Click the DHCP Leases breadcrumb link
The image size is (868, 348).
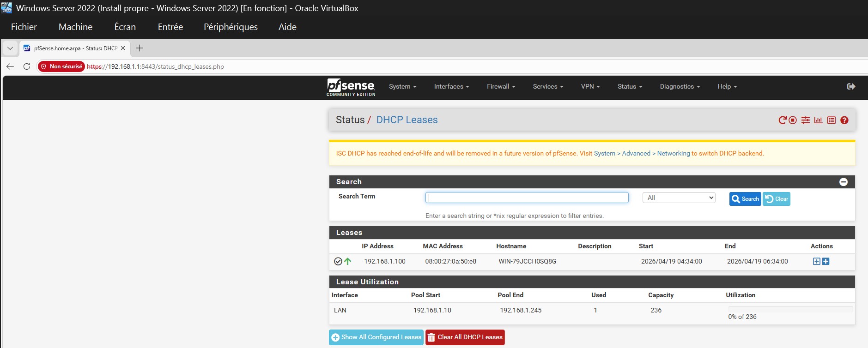(407, 120)
